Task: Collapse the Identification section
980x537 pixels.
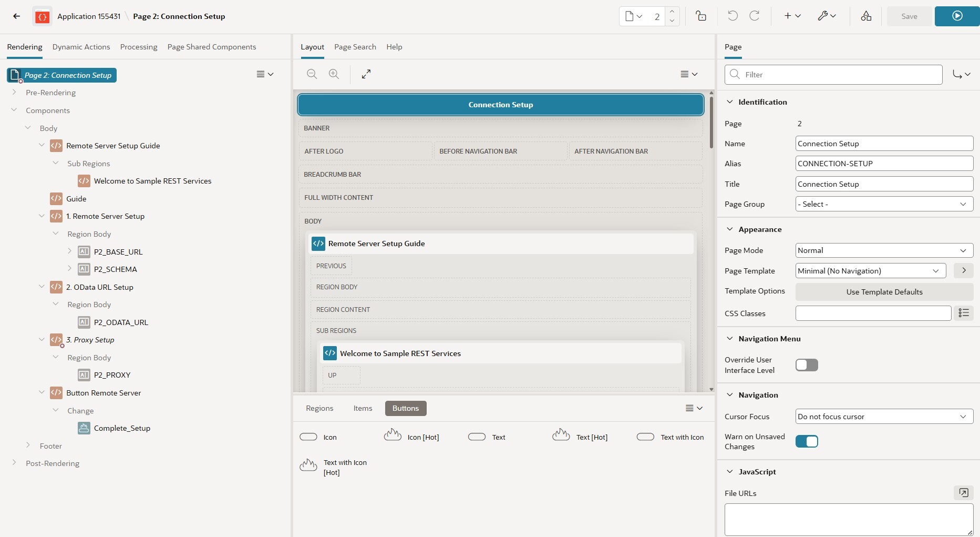Action: 729,102
